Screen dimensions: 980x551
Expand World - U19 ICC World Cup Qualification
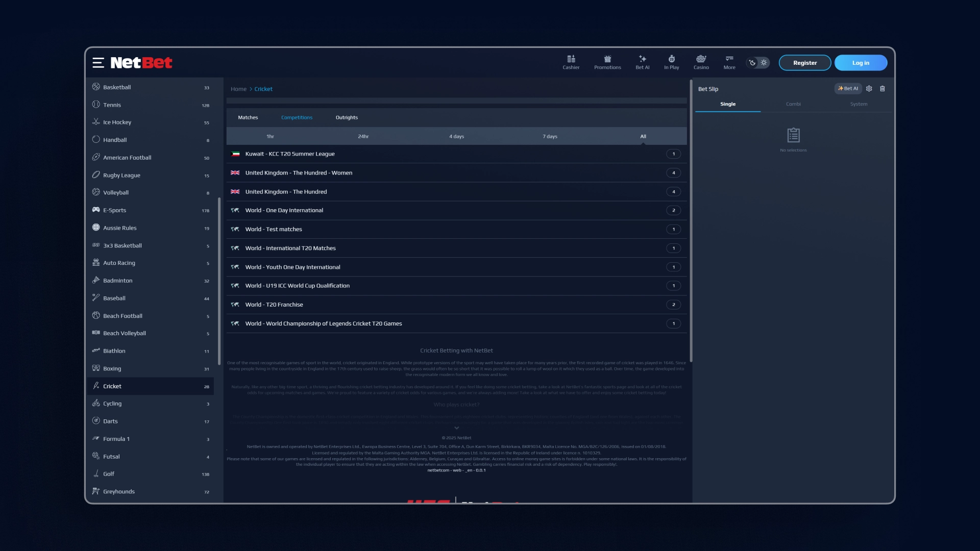point(456,286)
